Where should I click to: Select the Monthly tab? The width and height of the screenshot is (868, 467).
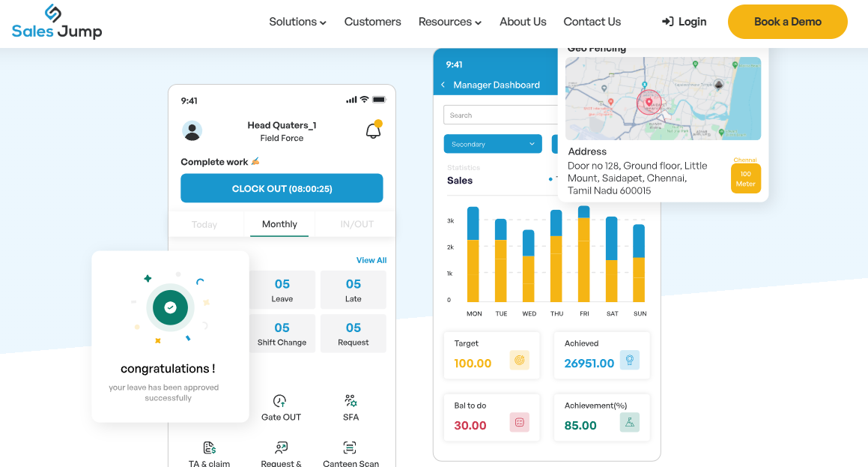coord(279,224)
